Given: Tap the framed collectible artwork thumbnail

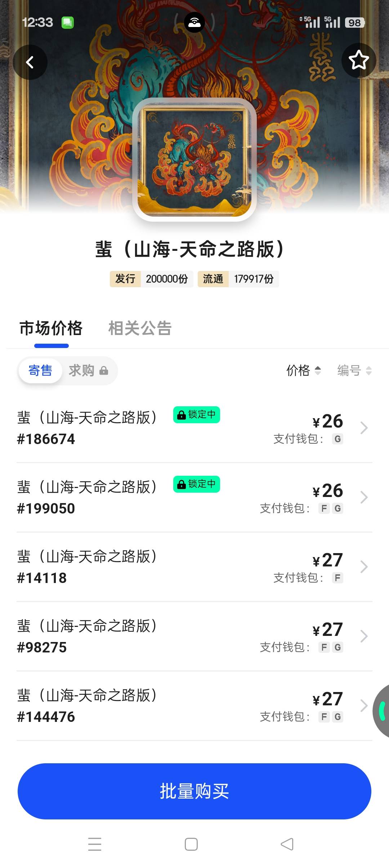Looking at the screenshot, I should point(194,159).
